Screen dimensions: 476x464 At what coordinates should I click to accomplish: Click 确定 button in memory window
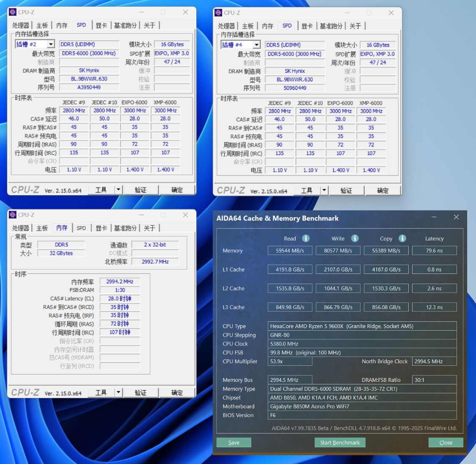177,392
